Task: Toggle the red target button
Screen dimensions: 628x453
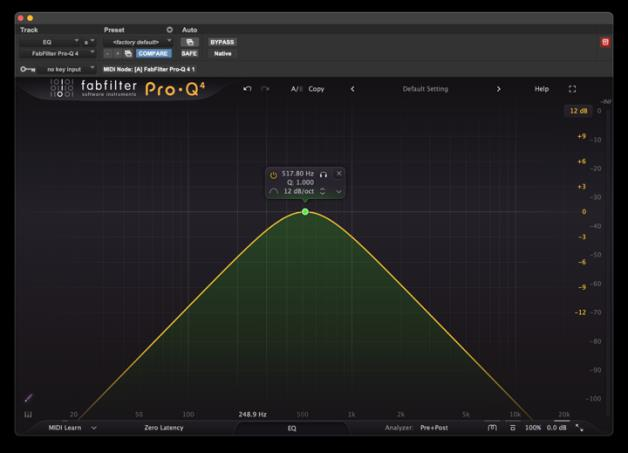Action: (x=605, y=42)
